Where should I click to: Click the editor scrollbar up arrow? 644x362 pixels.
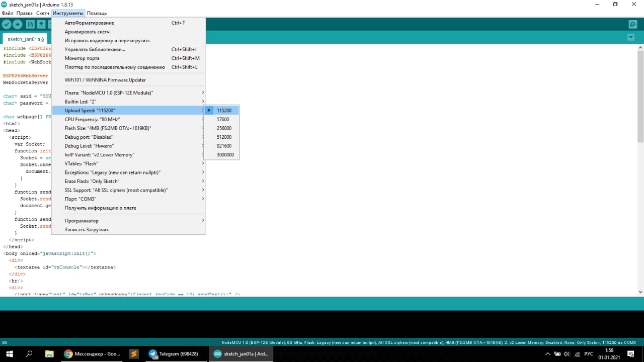pos(640,47)
